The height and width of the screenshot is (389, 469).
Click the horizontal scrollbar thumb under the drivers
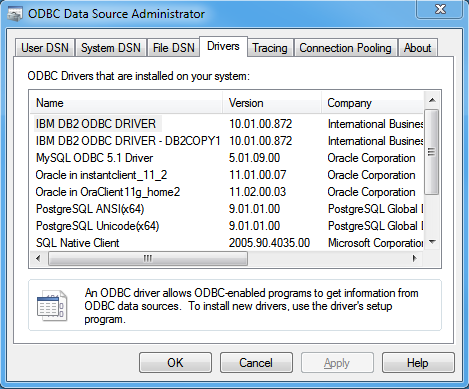pyautogui.click(x=148, y=258)
